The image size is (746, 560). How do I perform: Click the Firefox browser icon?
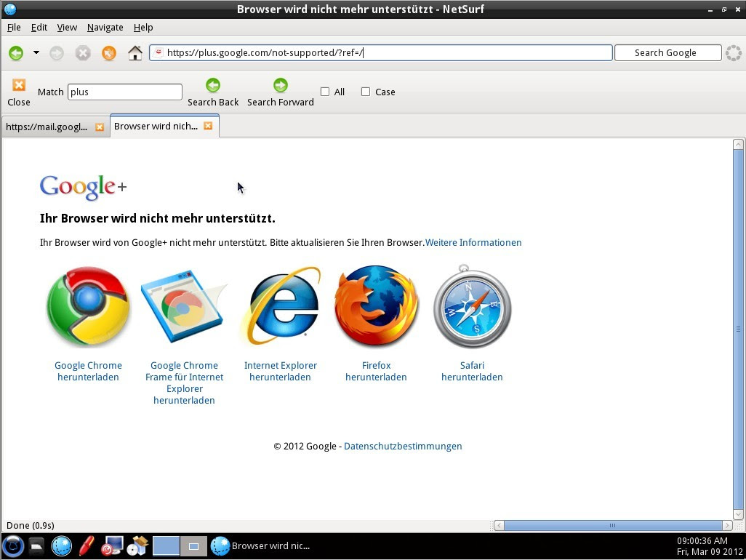pyautogui.click(x=377, y=306)
